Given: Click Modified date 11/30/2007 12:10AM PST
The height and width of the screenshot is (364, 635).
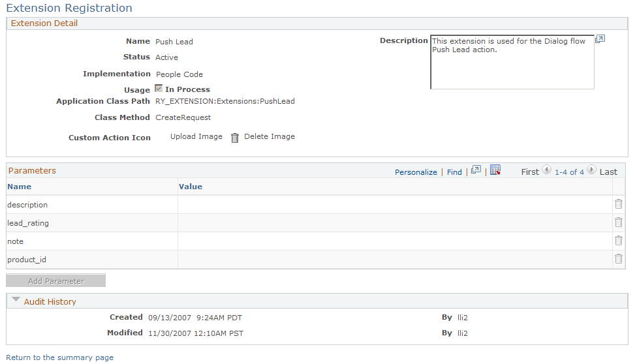Looking at the screenshot, I should (x=196, y=333).
